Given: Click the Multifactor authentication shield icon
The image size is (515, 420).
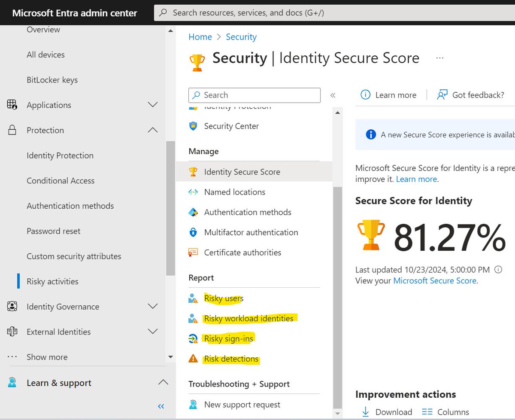Looking at the screenshot, I should [x=193, y=232].
